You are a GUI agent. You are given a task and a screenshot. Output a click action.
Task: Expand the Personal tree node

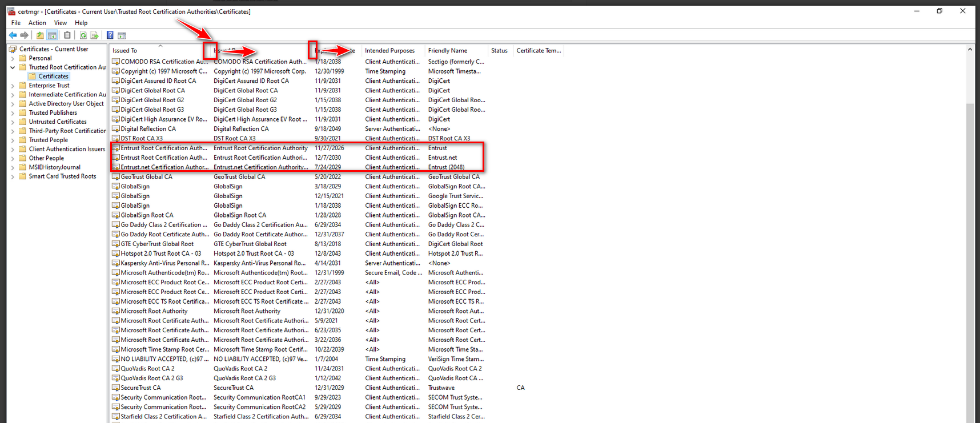(x=13, y=58)
